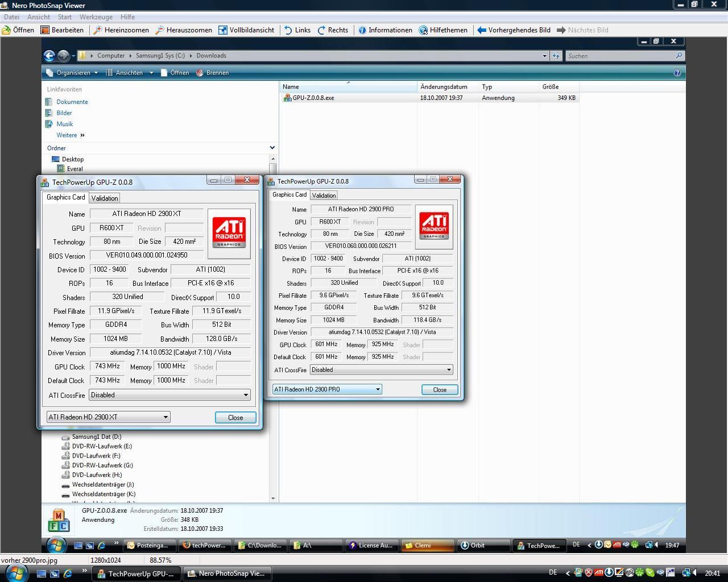
Task: Click the Dokumente favorite link
Action: pos(72,102)
